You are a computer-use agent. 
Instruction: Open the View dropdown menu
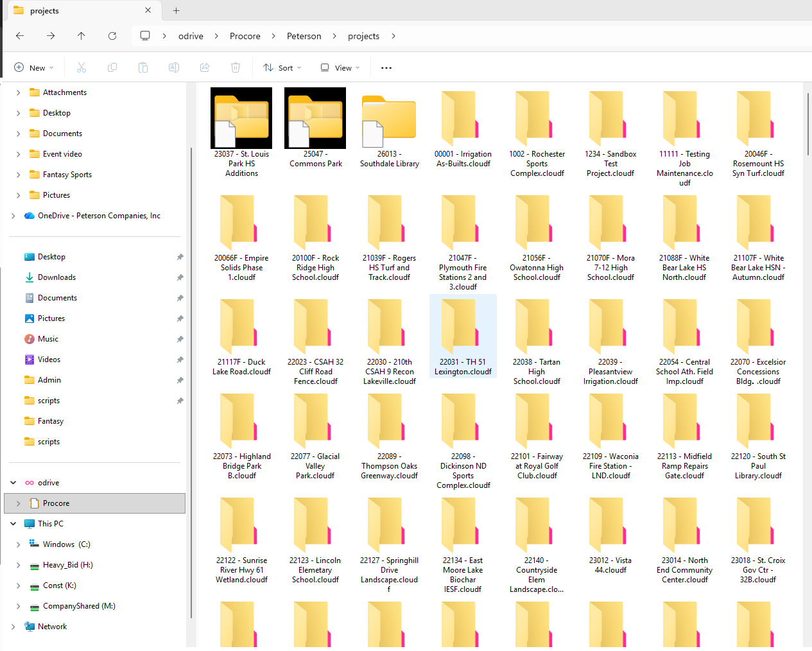(x=340, y=67)
